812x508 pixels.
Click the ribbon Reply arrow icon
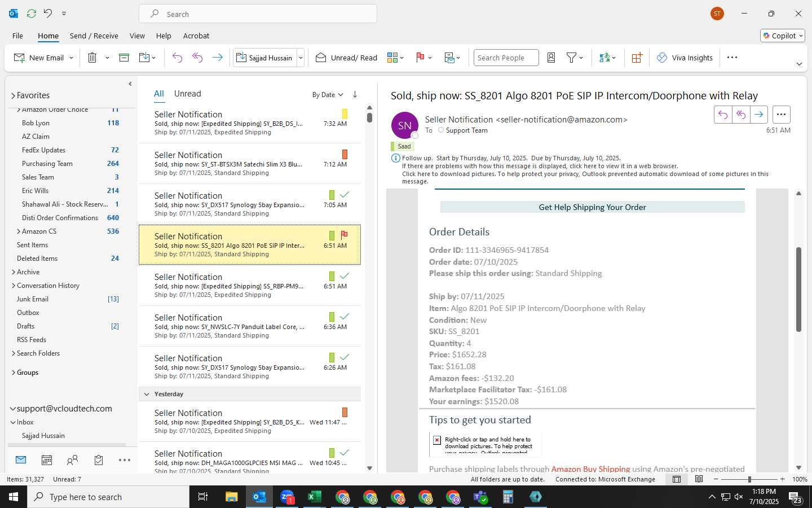(177, 58)
